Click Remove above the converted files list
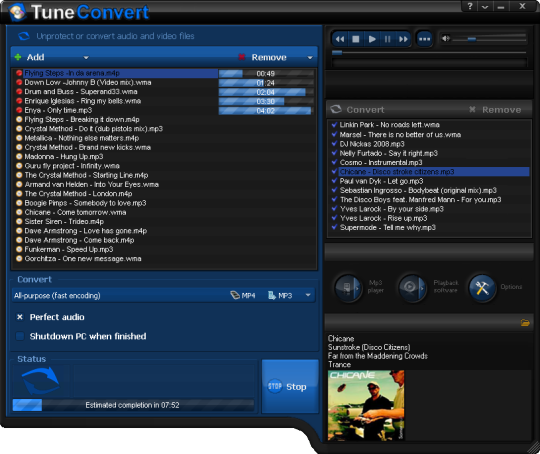540x454 pixels. coord(495,110)
